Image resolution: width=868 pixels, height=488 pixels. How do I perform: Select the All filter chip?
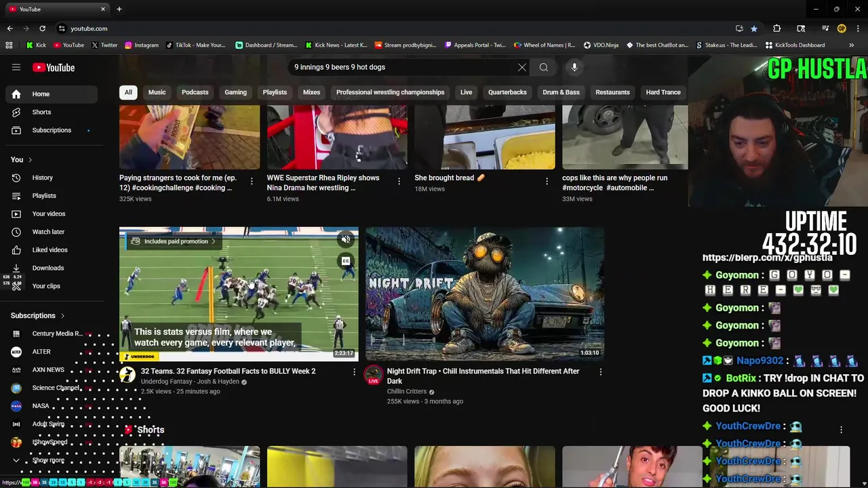(128, 92)
